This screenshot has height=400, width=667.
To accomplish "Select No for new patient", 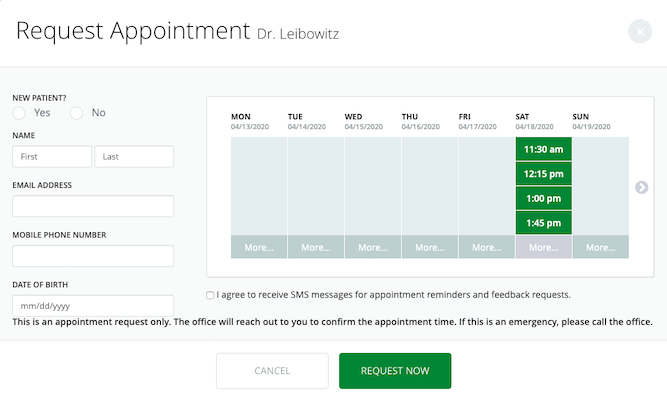I will click(76, 113).
